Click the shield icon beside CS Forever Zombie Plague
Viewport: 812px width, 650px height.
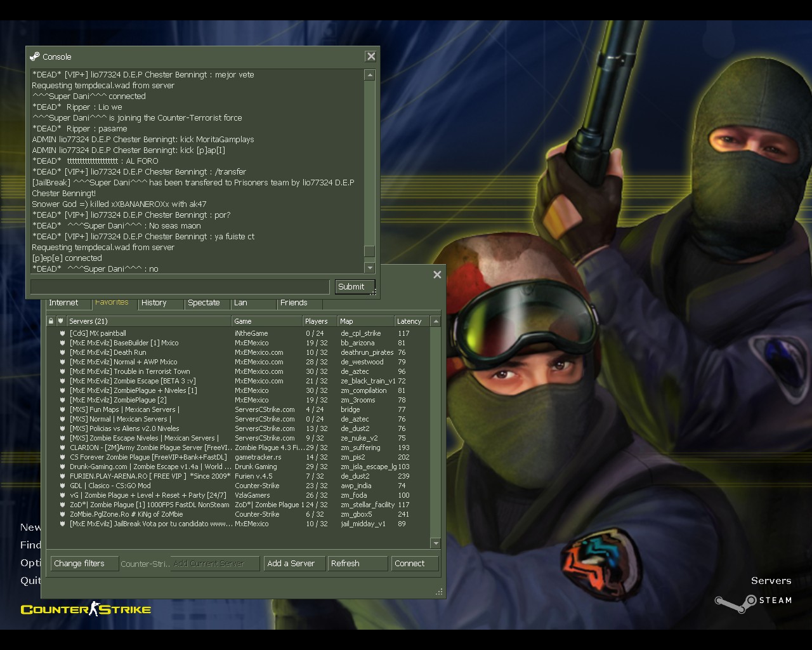(x=63, y=457)
